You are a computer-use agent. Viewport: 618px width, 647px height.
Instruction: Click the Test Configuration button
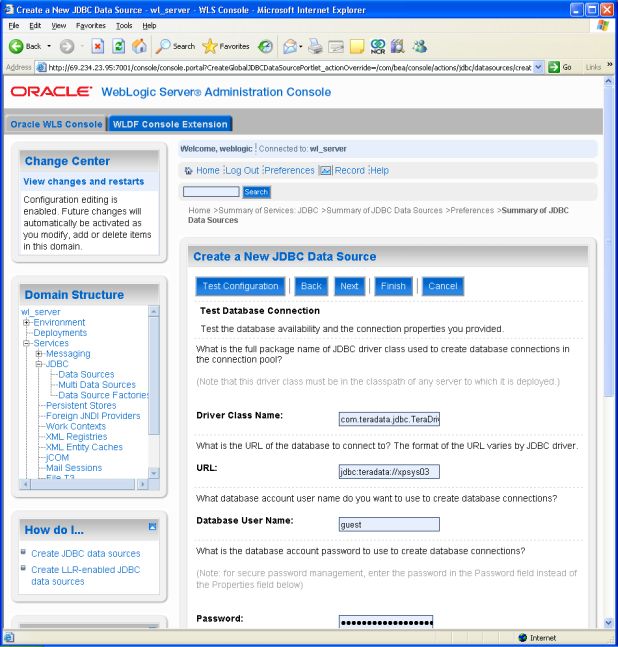click(x=240, y=286)
